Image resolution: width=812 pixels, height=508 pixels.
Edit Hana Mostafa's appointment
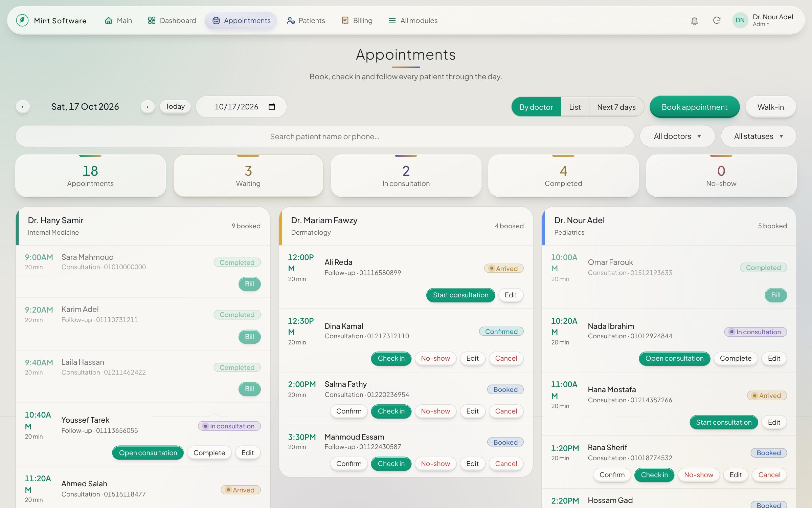pos(774,422)
